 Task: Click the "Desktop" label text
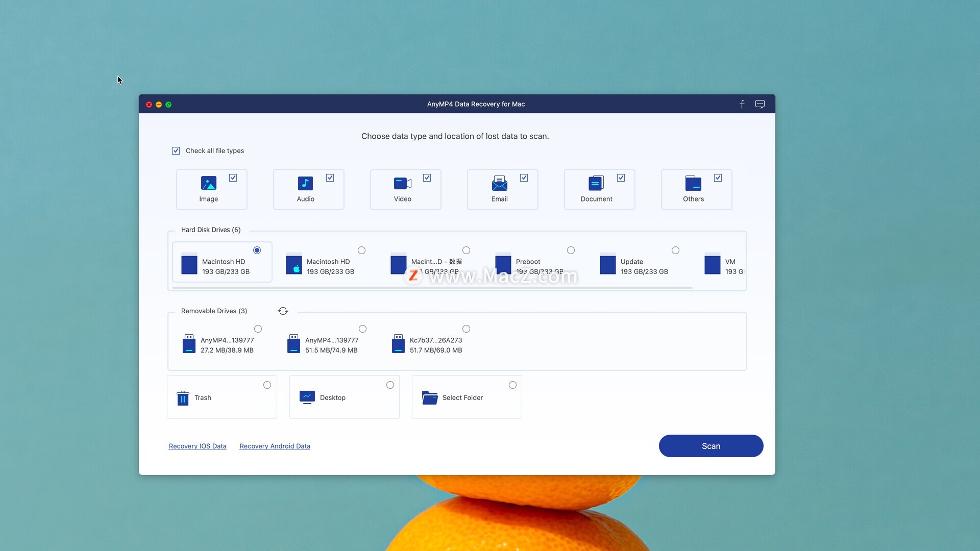click(333, 397)
